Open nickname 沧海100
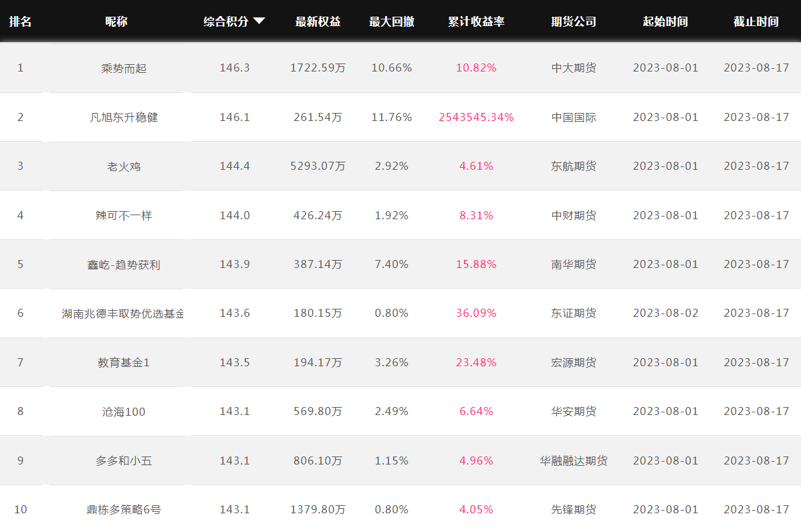This screenshot has width=801, height=532. click(124, 412)
